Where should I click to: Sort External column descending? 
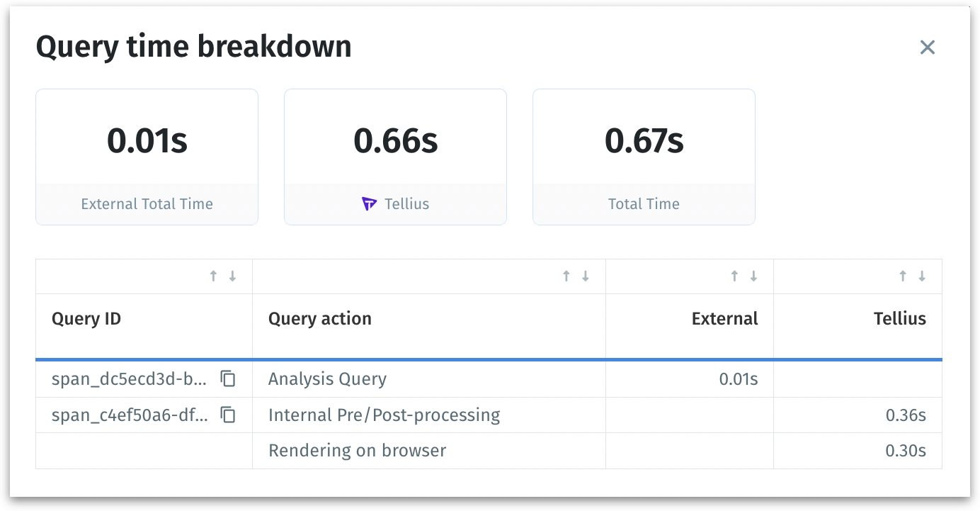753,276
